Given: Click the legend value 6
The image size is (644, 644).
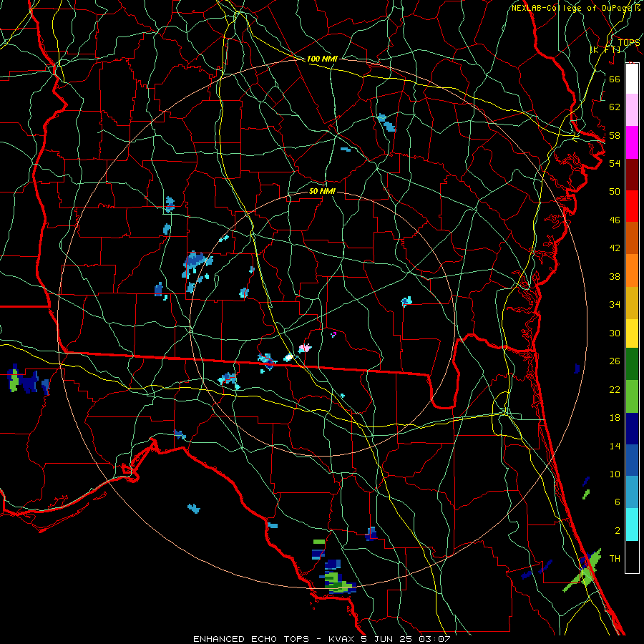Looking at the screenshot, I should (617, 502).
